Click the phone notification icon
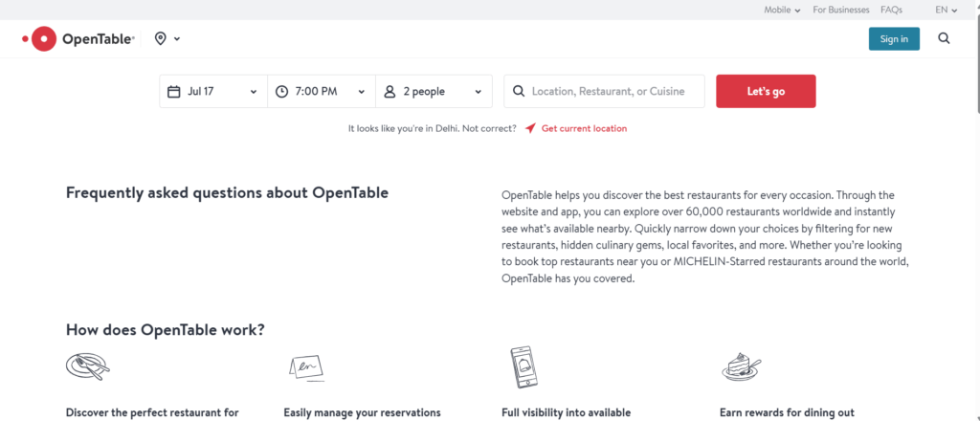 click(525, 366)
